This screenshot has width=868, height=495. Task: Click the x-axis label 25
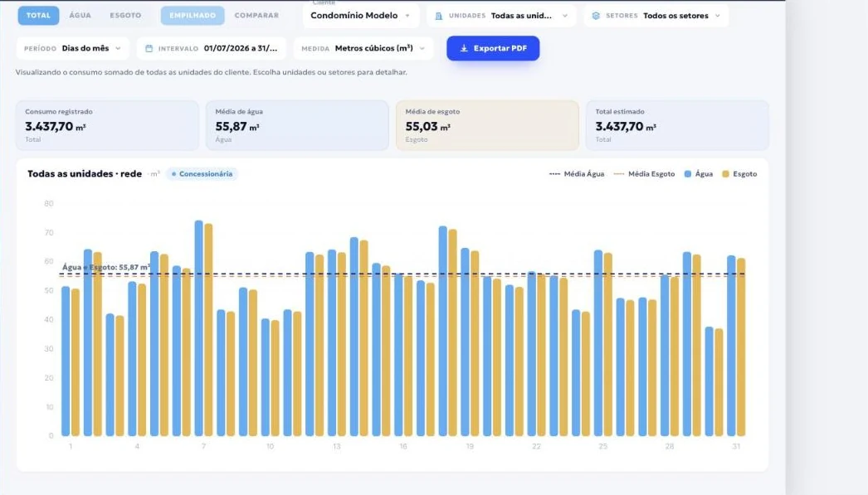click(x=602, y=446)
